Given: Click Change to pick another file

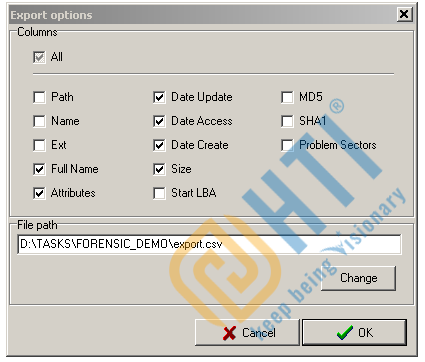Looking at the screenshot, I should 359,278.
